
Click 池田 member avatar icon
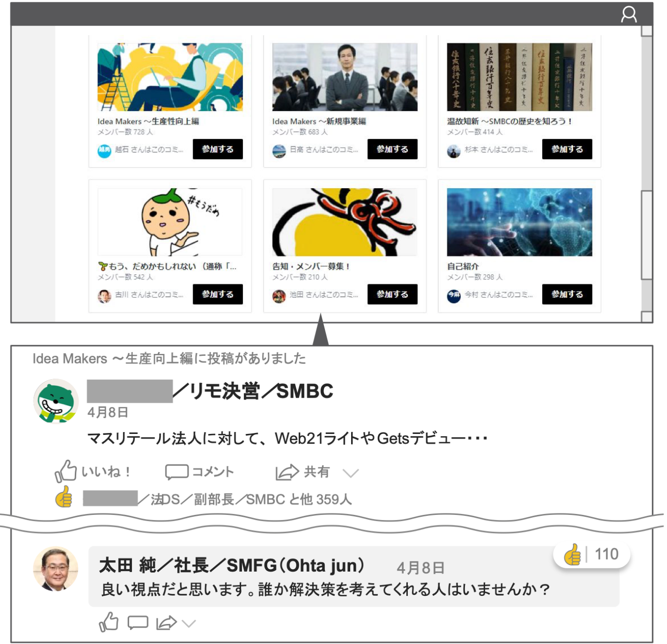tap(279, 296)
